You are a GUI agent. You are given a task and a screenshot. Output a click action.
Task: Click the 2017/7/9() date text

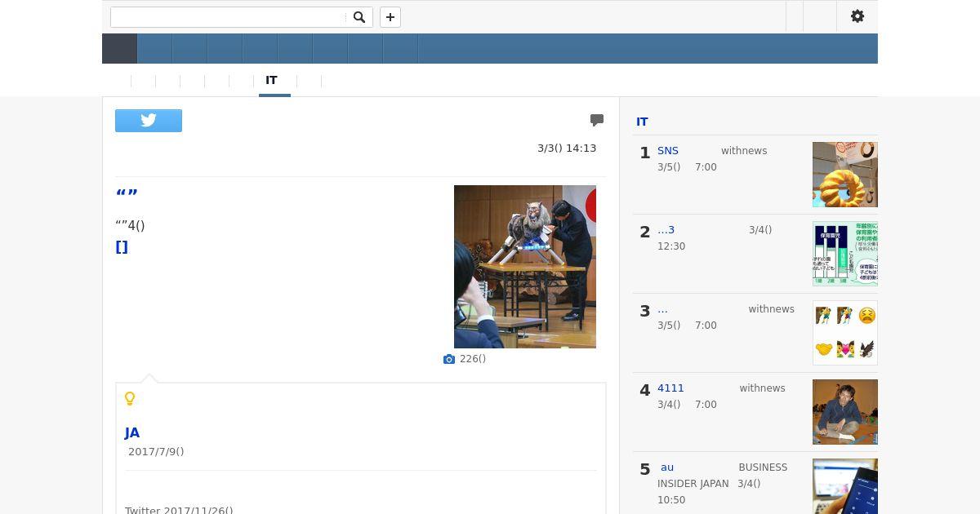156,452
